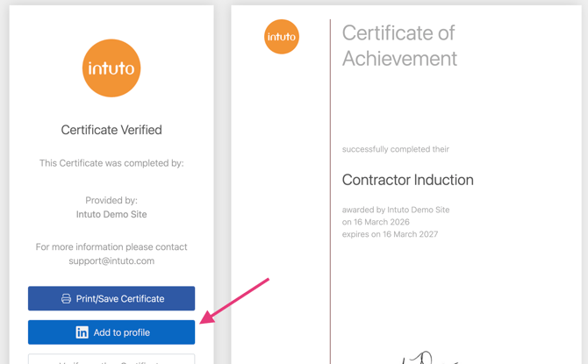Click the large orange Intuto logo
This screenshot has width=588, height=364.
(111, 68)
